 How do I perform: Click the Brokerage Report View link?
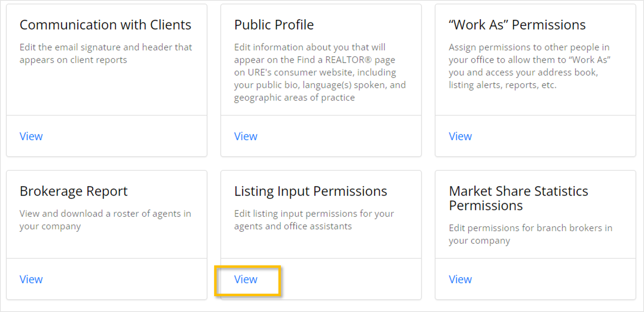[31, 279]
